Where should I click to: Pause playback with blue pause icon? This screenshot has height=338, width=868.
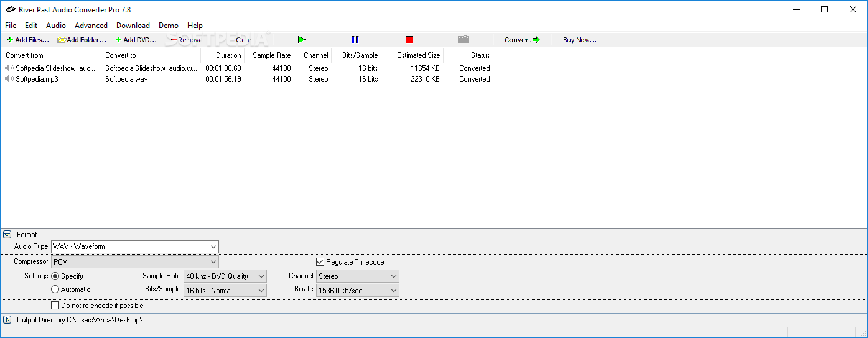(355, 40)
